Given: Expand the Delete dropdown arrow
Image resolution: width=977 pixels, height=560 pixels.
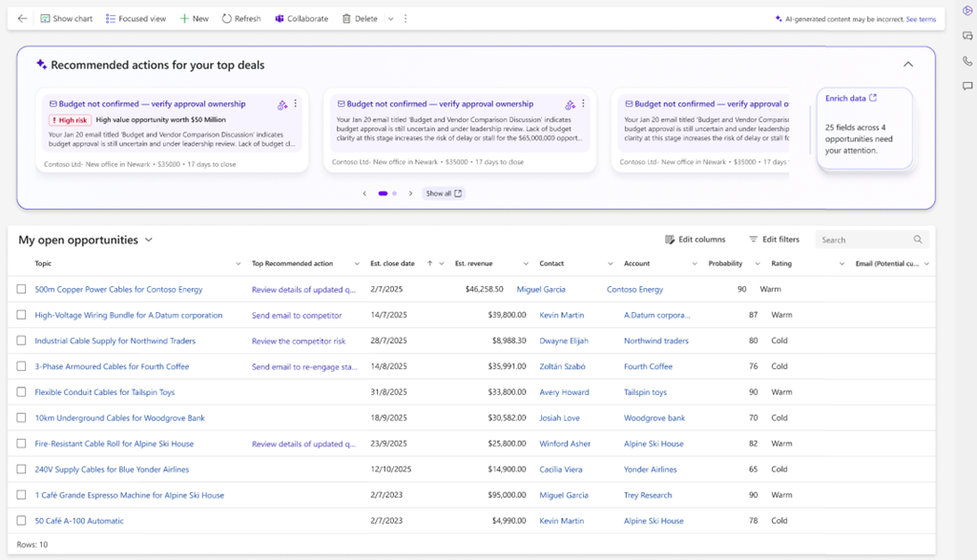Looking at the screenshot, I should [x=390, y=19].
